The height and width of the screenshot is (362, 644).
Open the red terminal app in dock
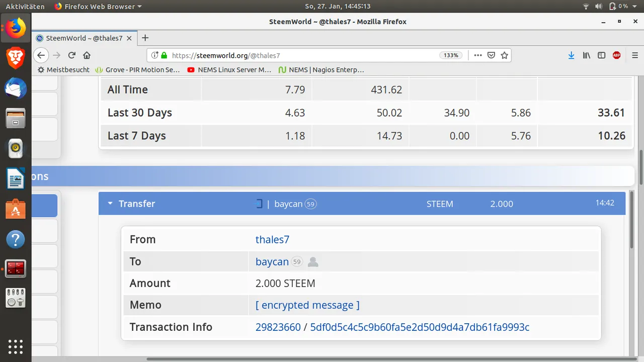click(x=16, y=269)
